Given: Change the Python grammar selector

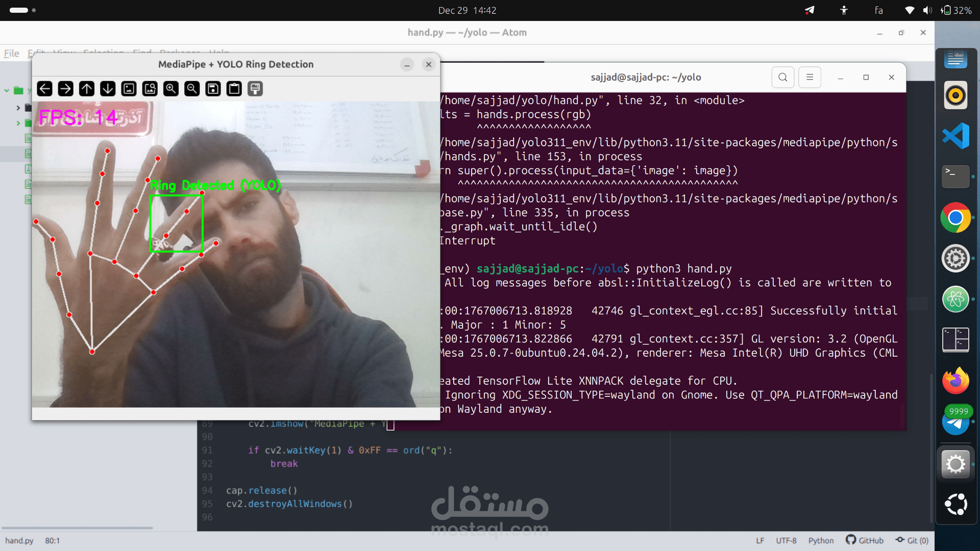Looking at the screenshot, I should coord(821,540).
